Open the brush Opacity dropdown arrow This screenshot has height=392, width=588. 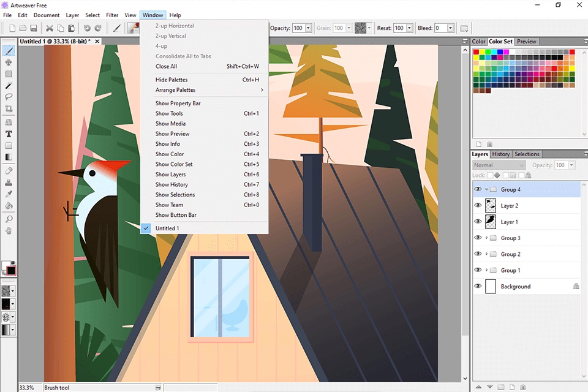point(308,28)
